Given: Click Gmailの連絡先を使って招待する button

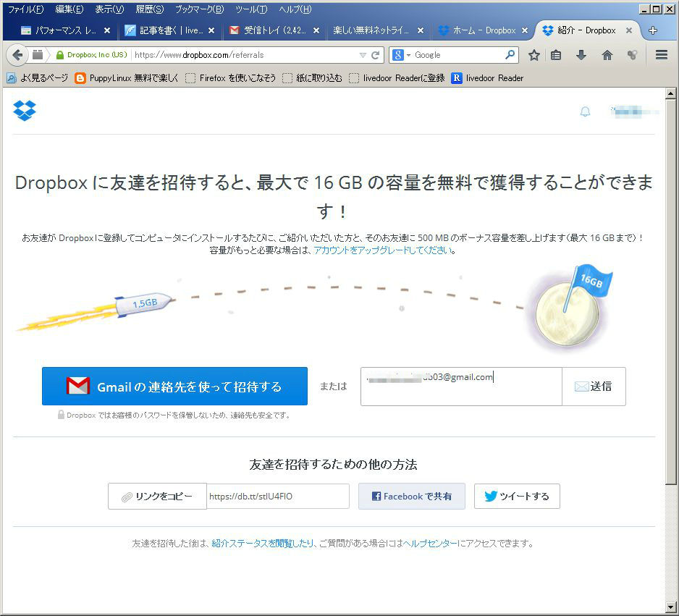Looking at the screenshot, I should click(174, 386).
